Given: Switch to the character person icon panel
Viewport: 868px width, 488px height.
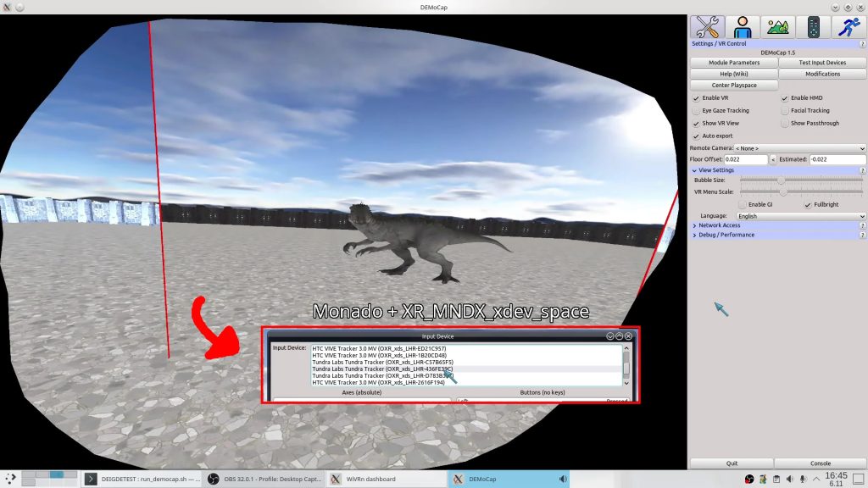Looking at the screenshot, I should pos(743,26).
